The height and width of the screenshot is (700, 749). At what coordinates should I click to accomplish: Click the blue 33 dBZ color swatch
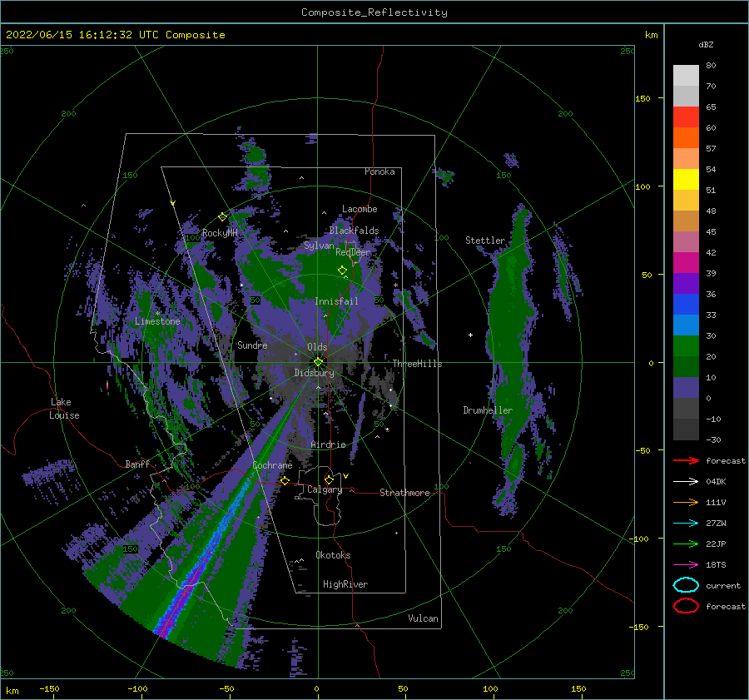point(686,304)
